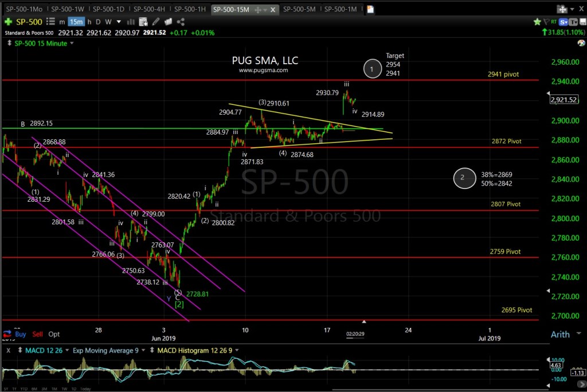Switch to SP-500-5M tab
This screenshot has height=392, width=587.
[299, 9]
